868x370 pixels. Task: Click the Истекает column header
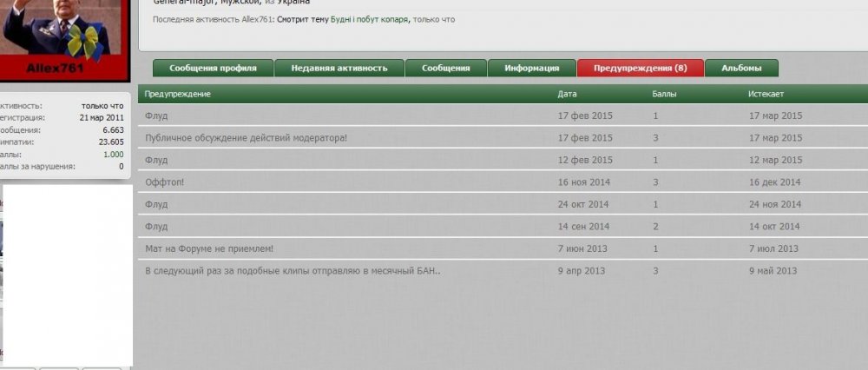click(766, 94)
